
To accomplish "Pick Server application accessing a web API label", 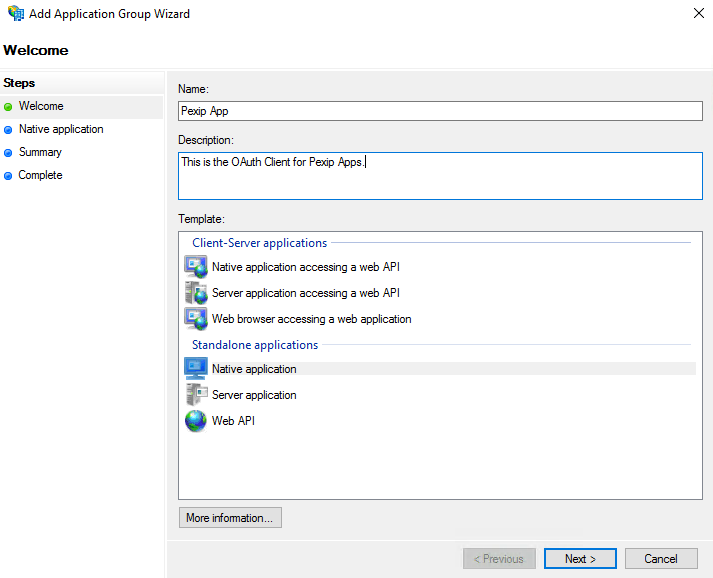I will point(306,293).
